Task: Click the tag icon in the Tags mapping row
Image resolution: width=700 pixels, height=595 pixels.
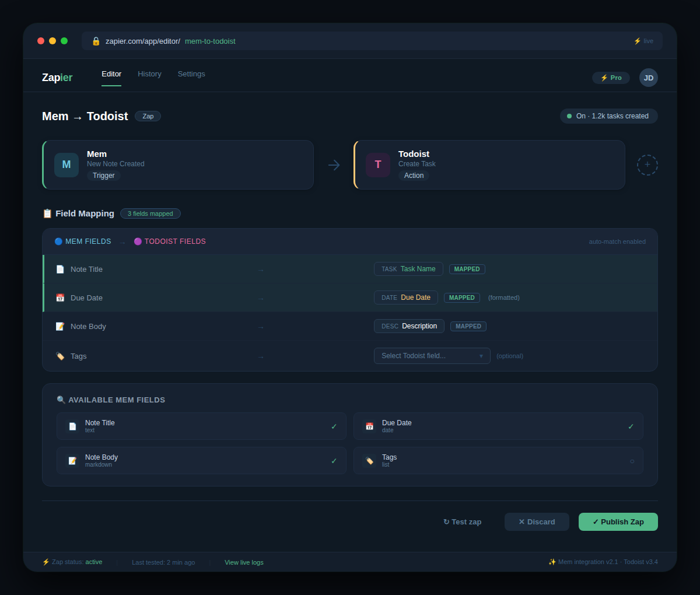Action: 60,356
